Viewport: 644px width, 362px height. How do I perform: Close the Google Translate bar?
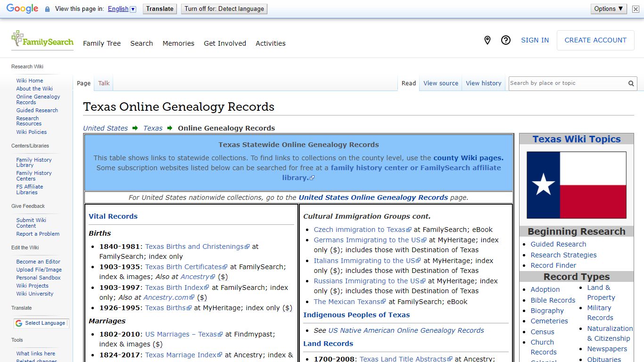[x=636, y=9]
